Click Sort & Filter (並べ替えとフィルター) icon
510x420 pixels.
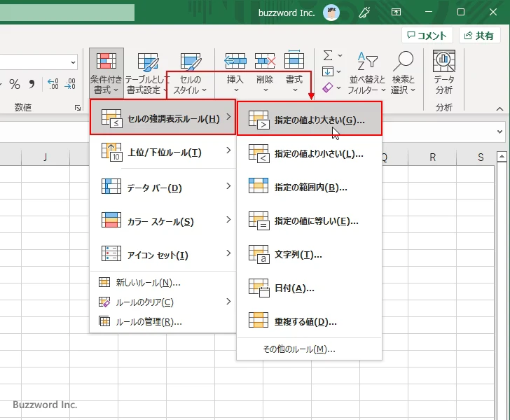[367, 63]
